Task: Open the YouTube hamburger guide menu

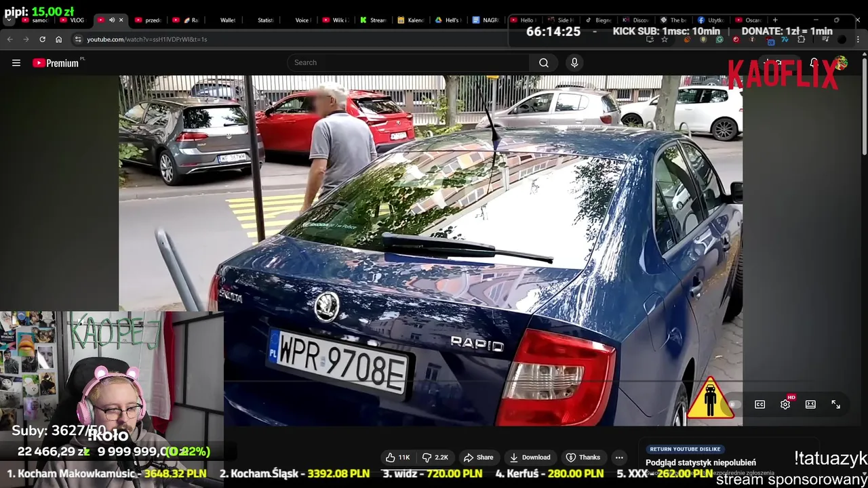Action: pos(16,63)
